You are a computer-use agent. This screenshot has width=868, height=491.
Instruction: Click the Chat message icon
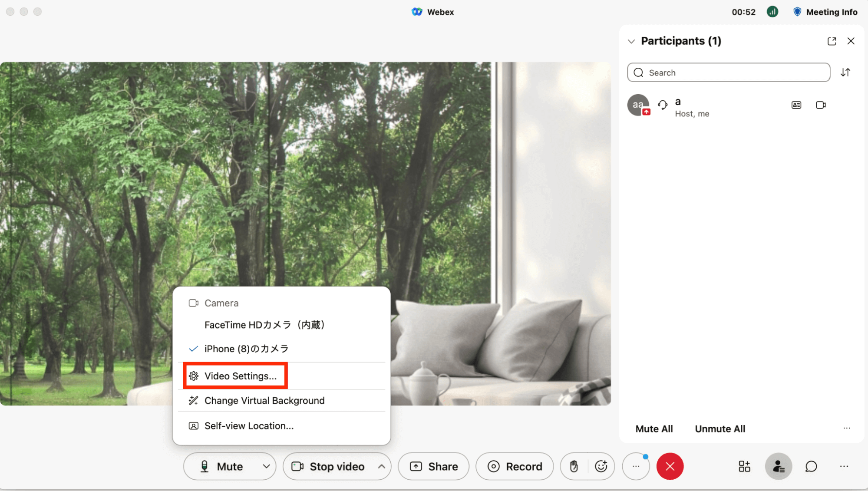[810, 467]
